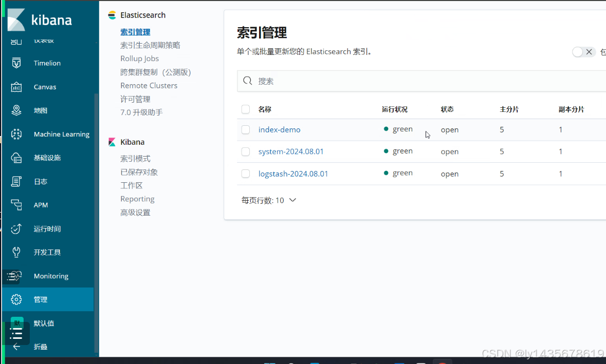Open 7.0 升级助手 menu item

141,112
